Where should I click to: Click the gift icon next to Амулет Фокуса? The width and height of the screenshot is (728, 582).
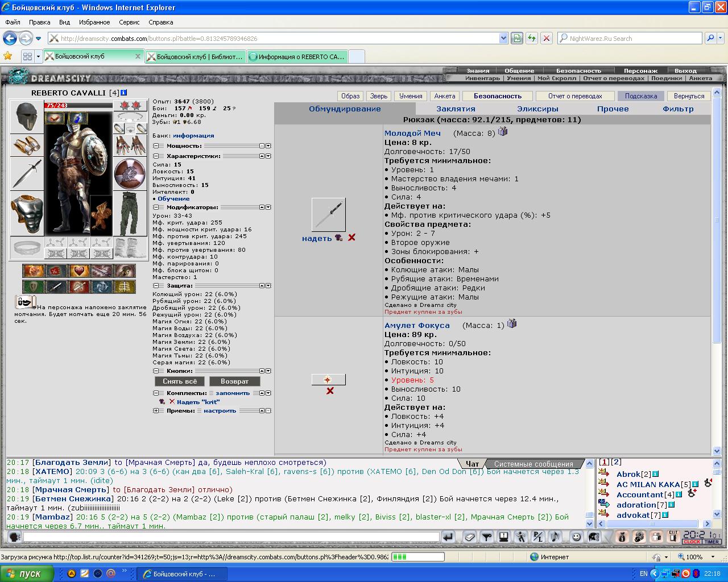(x=512, y=323)
